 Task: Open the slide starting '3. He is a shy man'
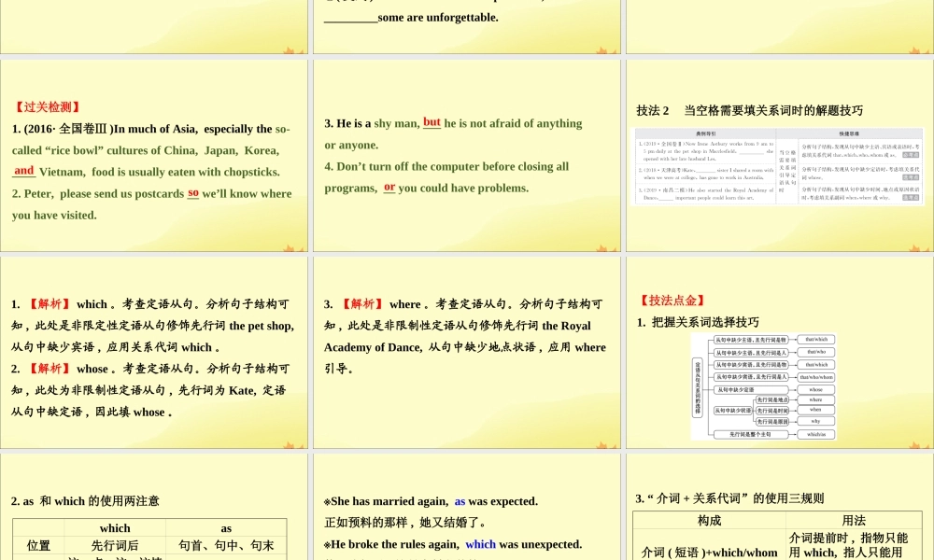[x=466, y=155]
